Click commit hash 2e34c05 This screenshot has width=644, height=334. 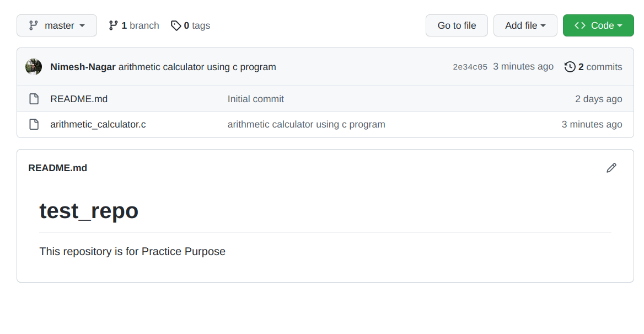470,67
